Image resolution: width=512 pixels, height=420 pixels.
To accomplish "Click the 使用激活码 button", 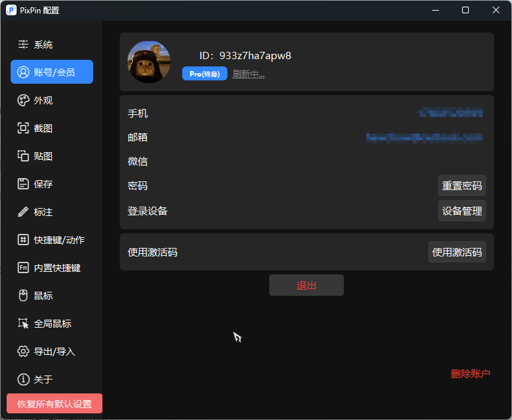I will click(457, 253).
